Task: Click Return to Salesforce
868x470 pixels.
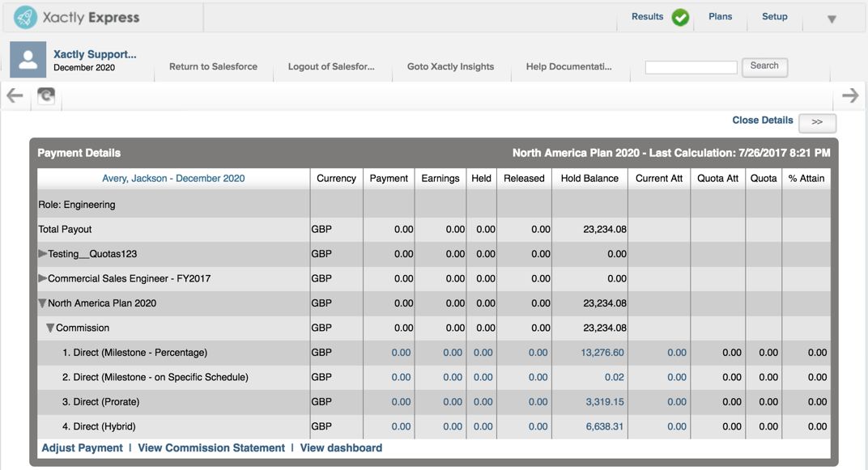Action: pyautogui.click(x=213, y=66)
